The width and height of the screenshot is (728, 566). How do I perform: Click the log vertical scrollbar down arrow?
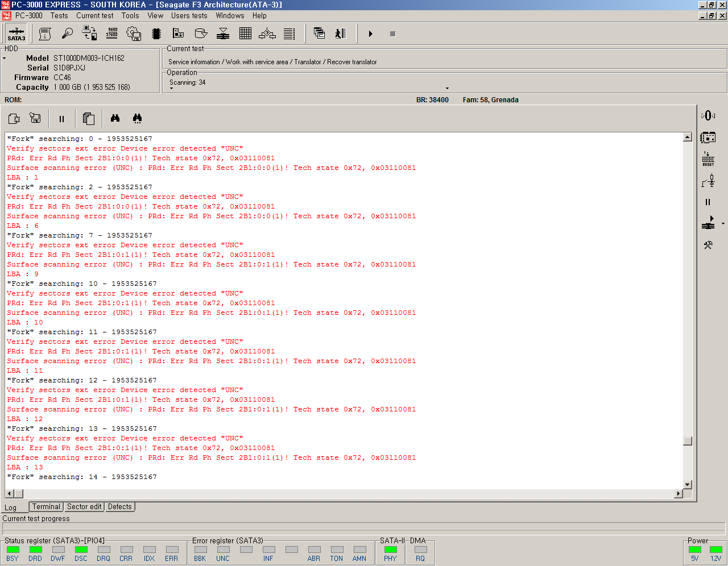(688, 485)
